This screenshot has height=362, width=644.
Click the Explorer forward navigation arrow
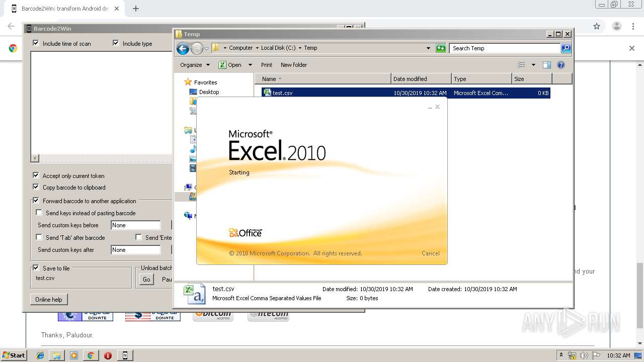pyautogui.click(x=197, y=48)
